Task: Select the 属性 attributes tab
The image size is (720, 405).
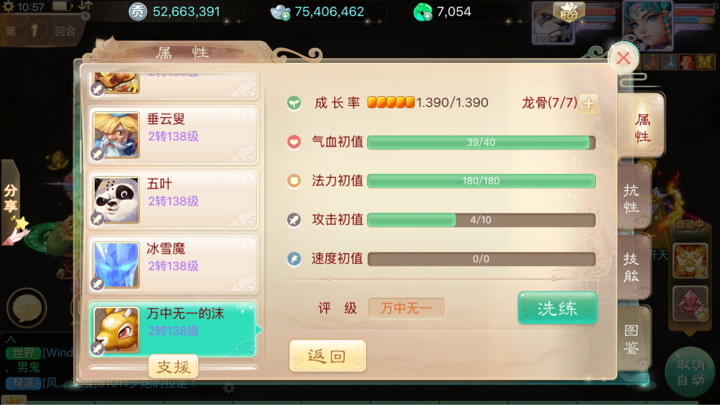Action: click(641, 128)
